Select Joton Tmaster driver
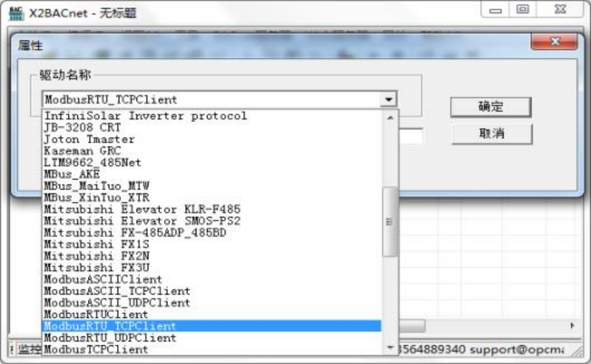This screenshot has height=364, width=591. pyautogui.click(x=212, y=139)
